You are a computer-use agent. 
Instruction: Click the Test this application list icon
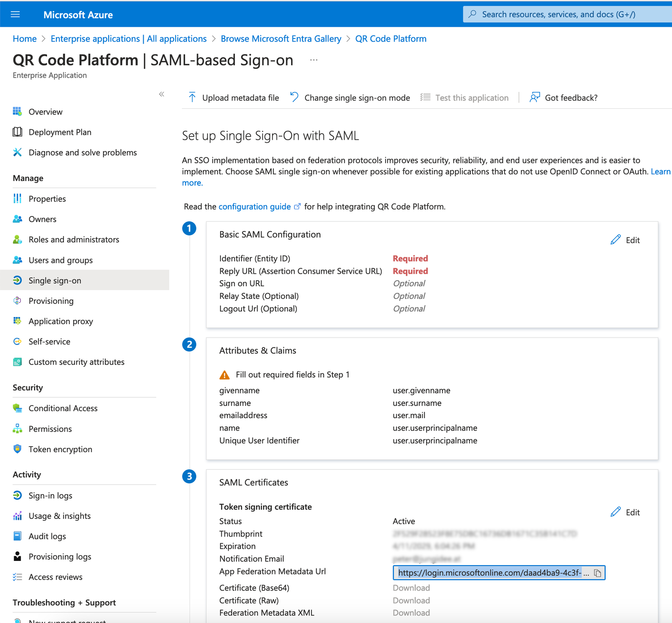425,97
